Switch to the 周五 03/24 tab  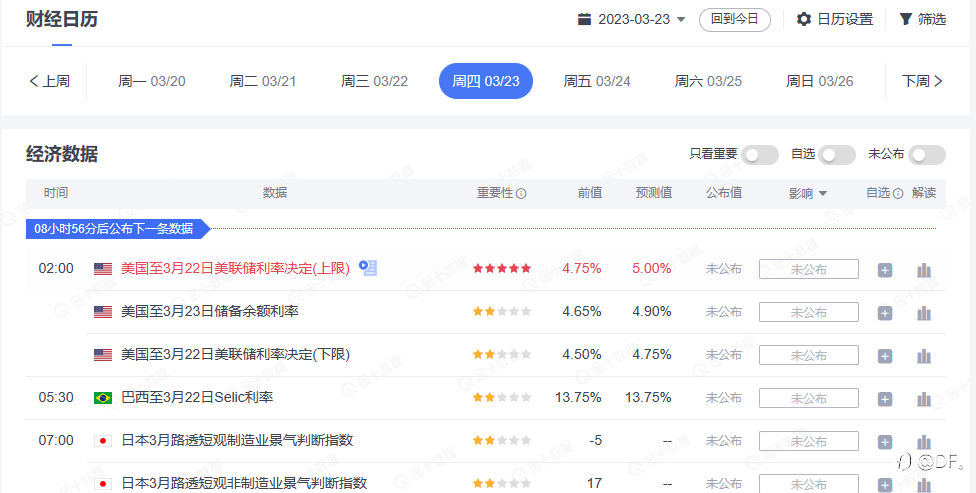coord(597,81)
